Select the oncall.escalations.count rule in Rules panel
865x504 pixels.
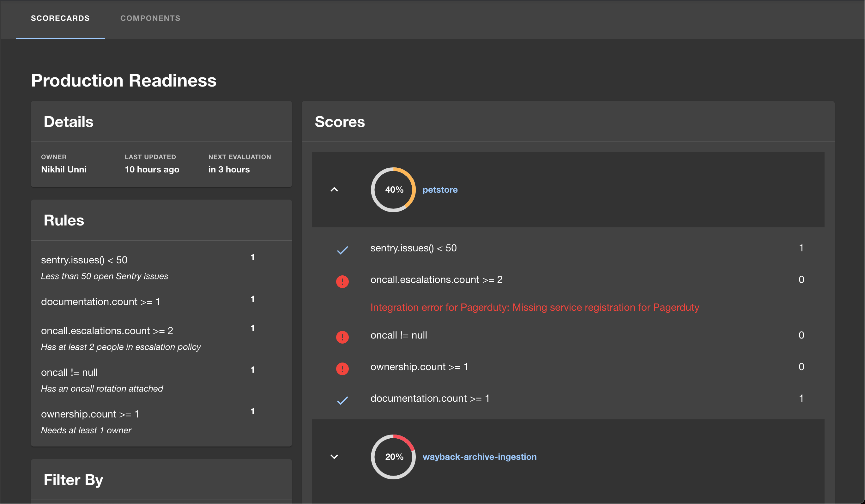[107, 331]
